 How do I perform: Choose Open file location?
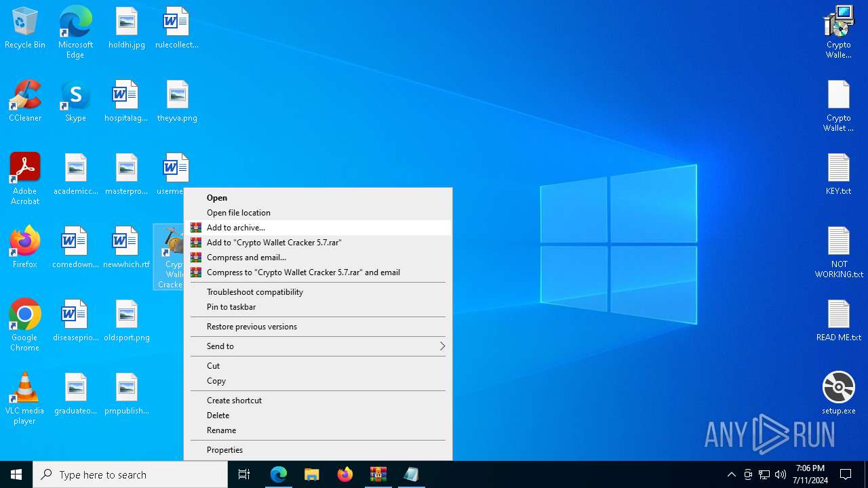317,213
